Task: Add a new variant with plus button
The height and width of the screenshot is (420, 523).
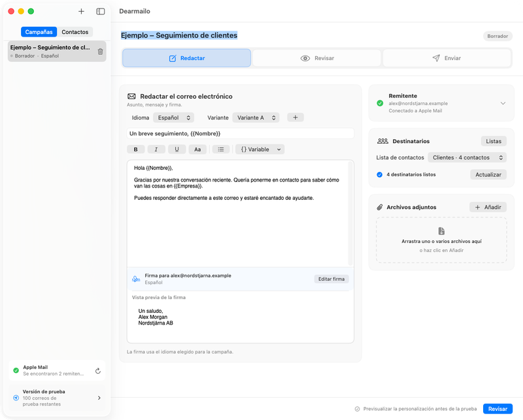Action: click(295, 118)
